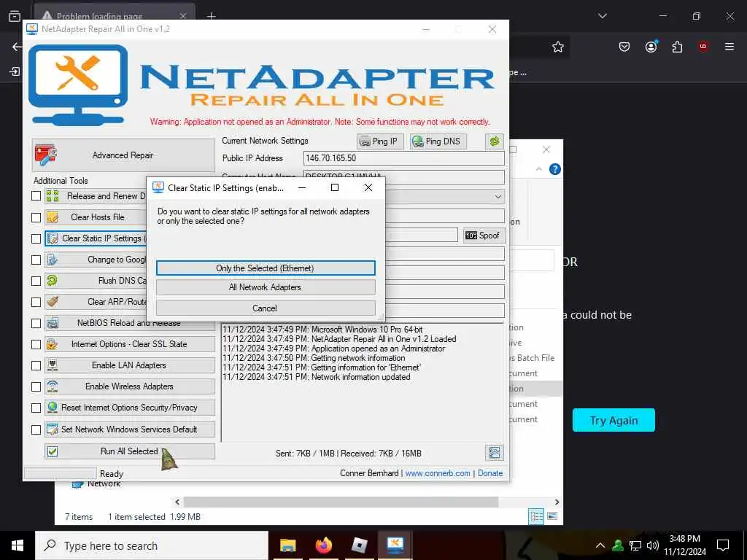
Task: Check the Enable Wireless Adapters checkbox
Action: pyautogui.click(x=36, y=386)
